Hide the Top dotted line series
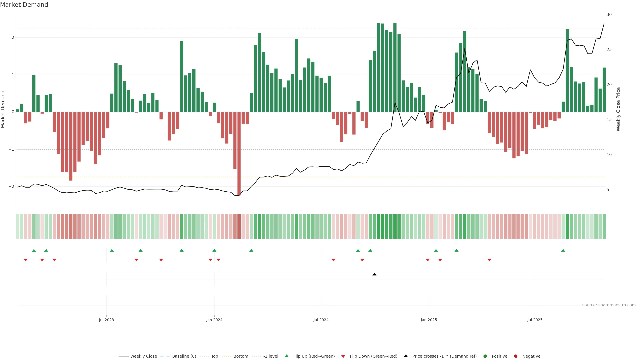 [214, 356]
